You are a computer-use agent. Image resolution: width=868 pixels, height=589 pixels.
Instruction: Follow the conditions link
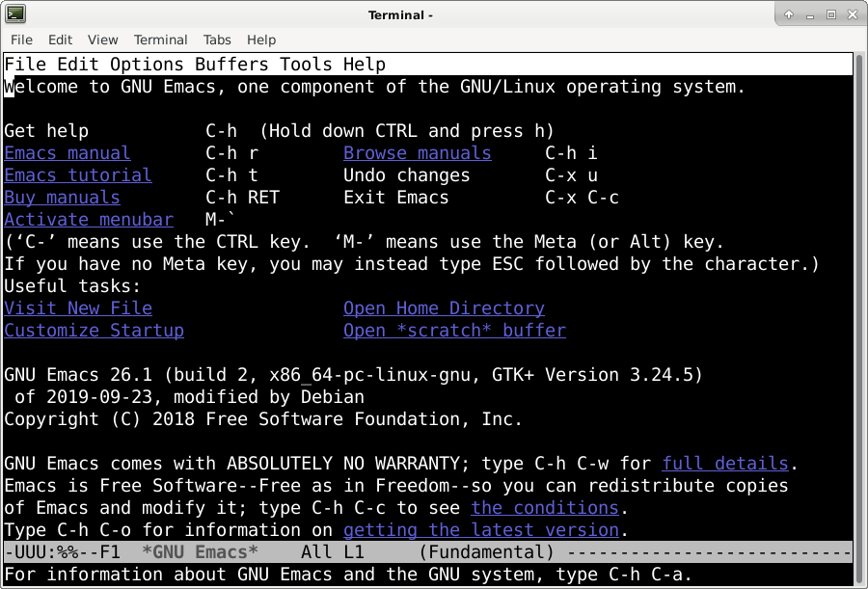pyautogui.click(x=545, y=507)
